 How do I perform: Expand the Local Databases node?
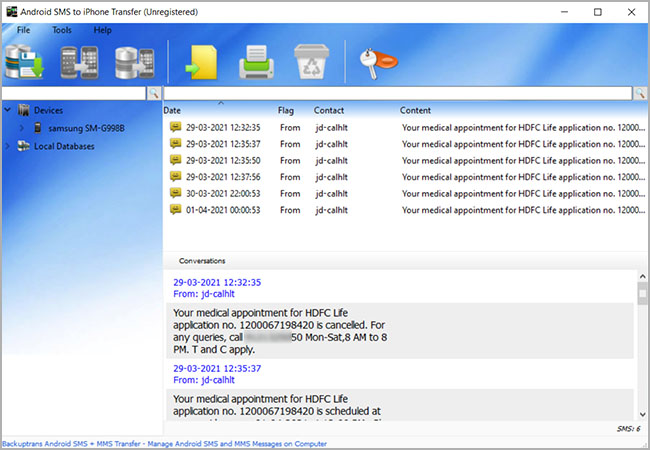[x=8, y=146]
